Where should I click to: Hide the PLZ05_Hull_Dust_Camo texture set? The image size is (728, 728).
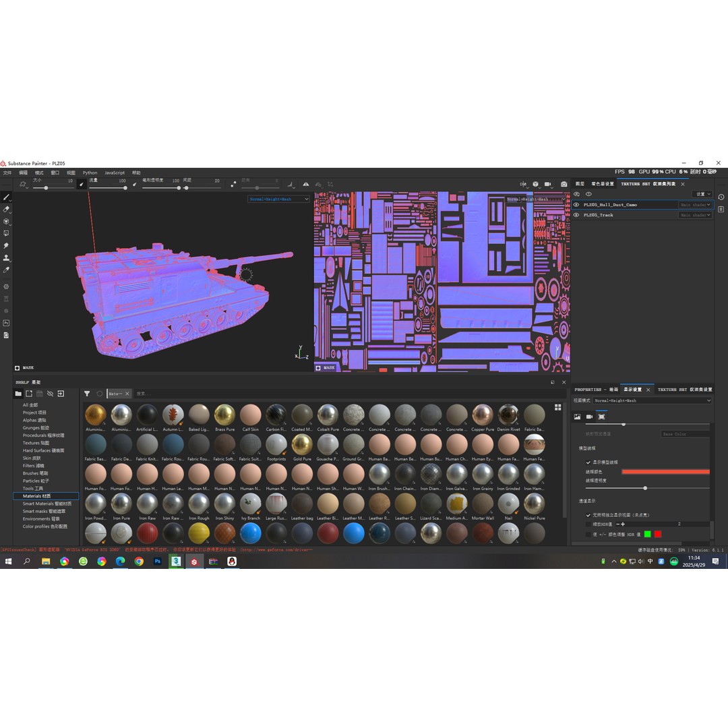click(576, 205)
